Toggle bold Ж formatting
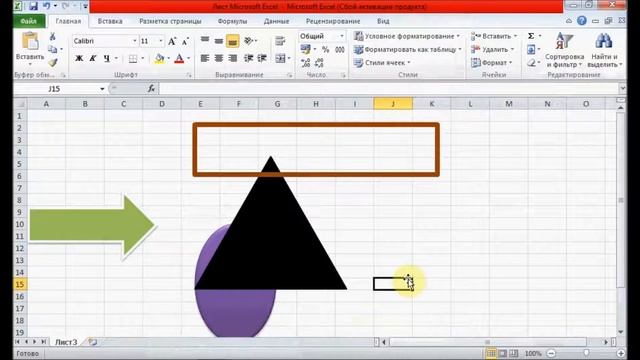The width and height of the screenshot is (640, 360). tap(79, 59)
